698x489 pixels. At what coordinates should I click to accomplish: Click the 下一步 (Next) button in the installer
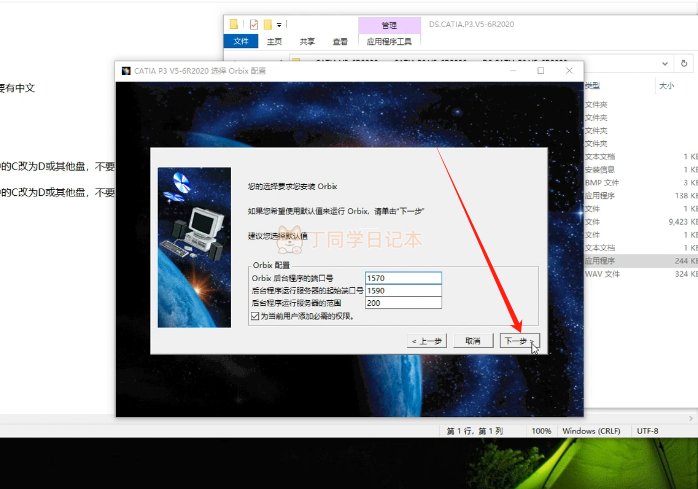(519, 341)
